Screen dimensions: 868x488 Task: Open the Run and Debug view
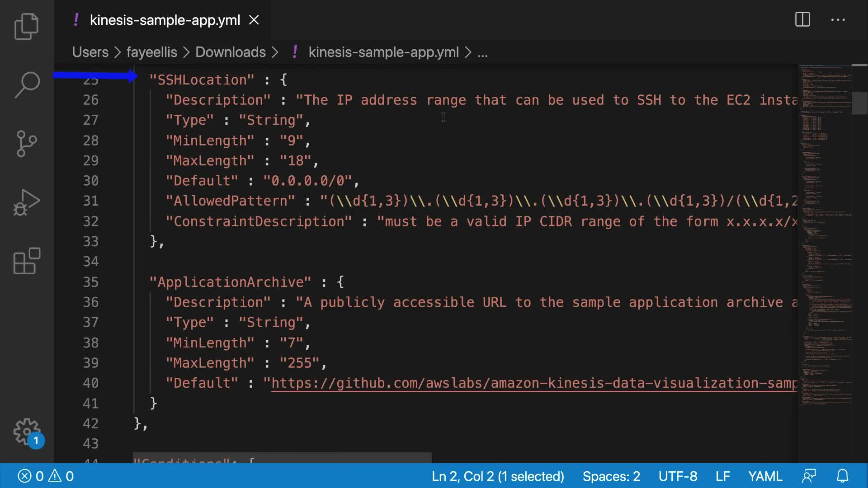pos(27,202)
